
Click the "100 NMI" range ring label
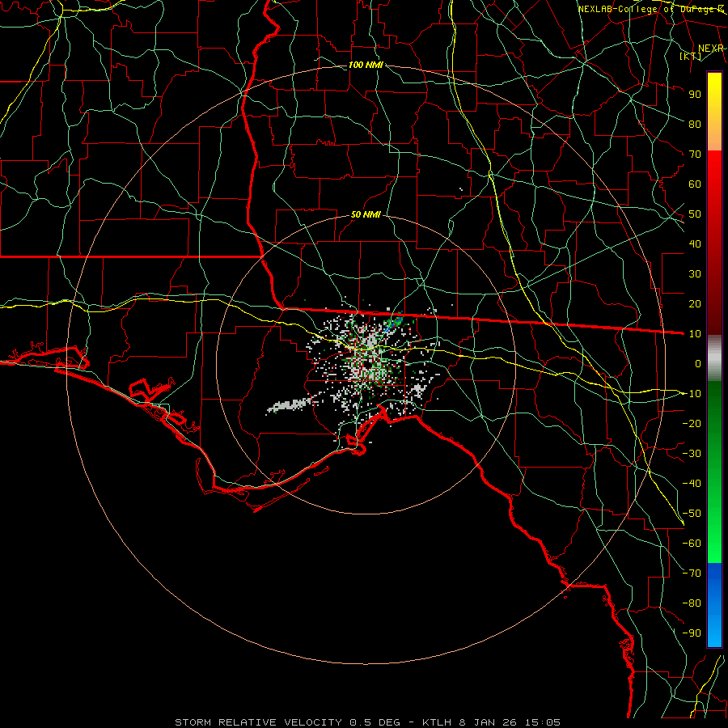pyautogui.click(x=366, y=65)
